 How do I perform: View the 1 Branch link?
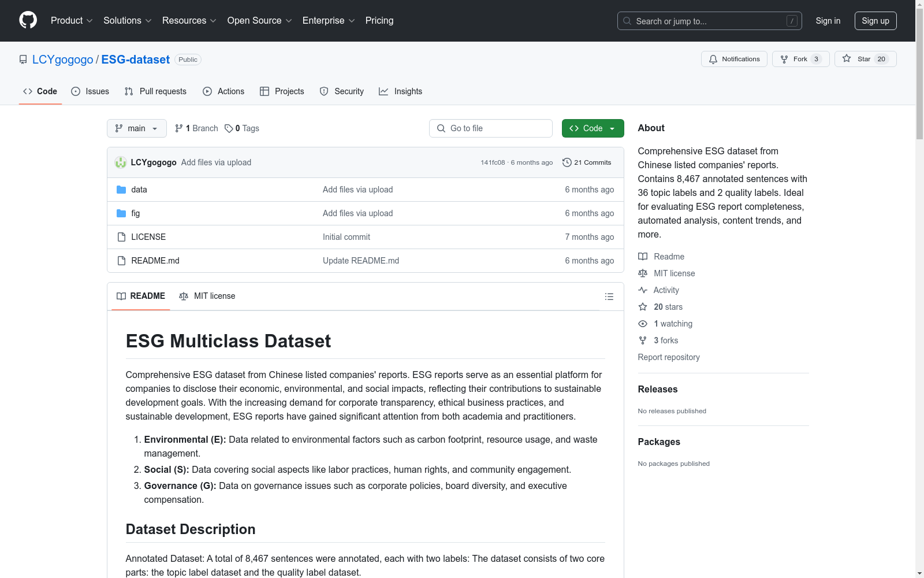coord(196,128)
